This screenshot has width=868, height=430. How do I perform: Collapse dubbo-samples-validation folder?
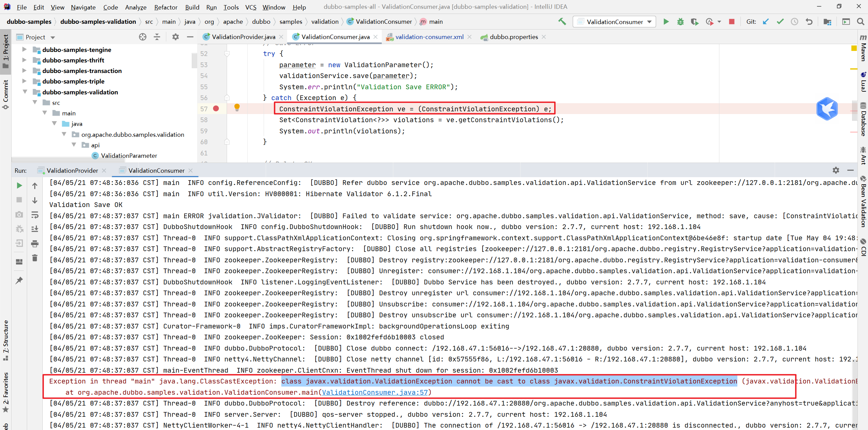point(25,92)
